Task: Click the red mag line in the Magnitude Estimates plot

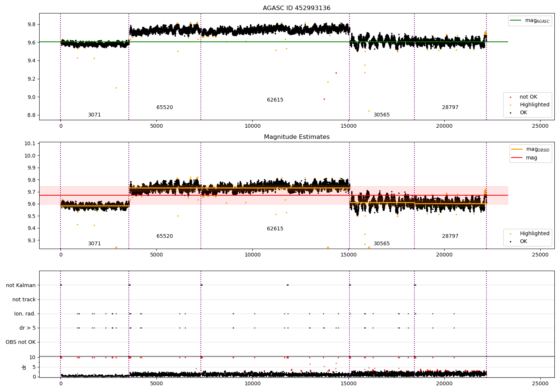Action: 274,195
